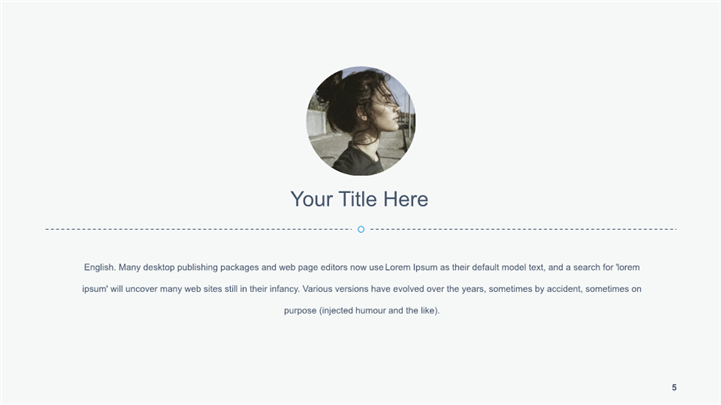721x405 pixels.
Task: Click the word 'Your' in the title
Action: (311, 199)
